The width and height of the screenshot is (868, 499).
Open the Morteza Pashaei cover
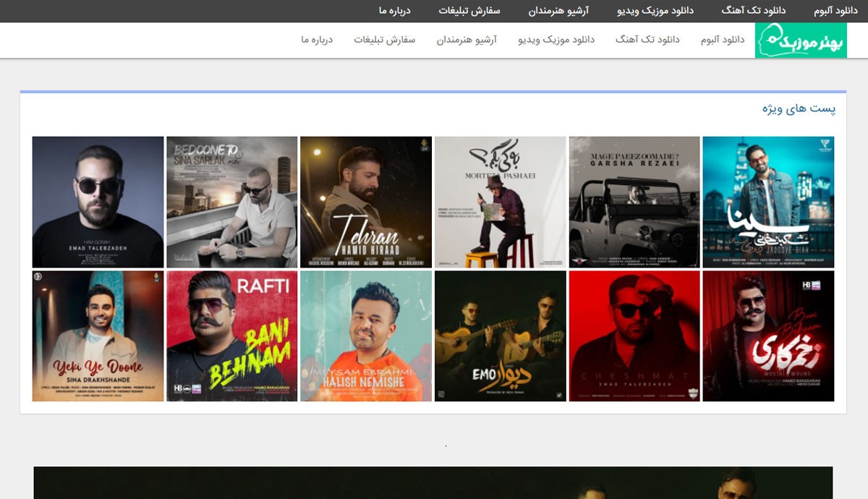500,202
